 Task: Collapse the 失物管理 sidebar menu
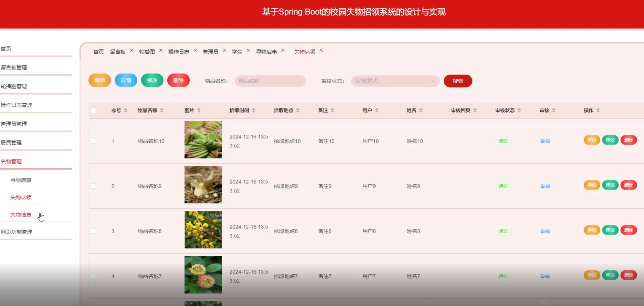[11, 161]
